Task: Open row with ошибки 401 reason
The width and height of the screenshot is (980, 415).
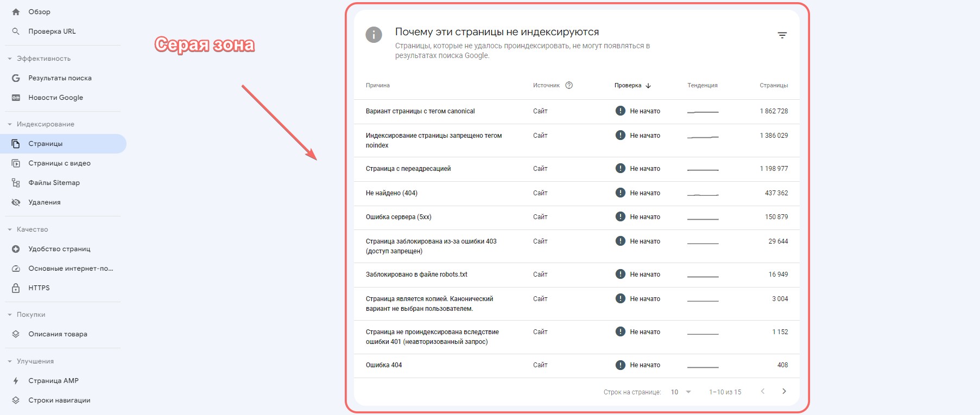Action: click(577, 337)
